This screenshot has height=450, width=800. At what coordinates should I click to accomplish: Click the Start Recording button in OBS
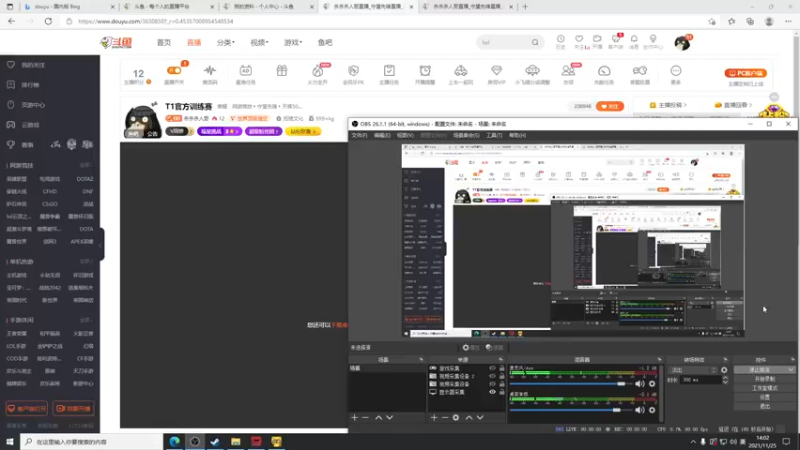pyautogui.click(x=764, y=379)
